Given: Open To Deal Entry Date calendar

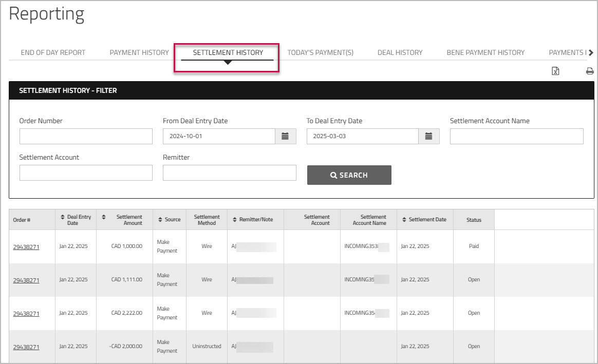Looking at the screenshot, I should coord(428,136).
